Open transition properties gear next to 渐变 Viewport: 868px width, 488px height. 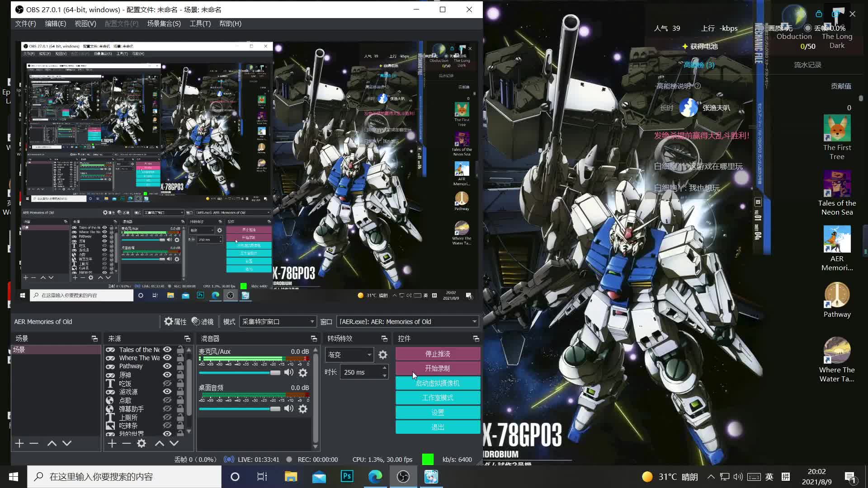point(383,355)
